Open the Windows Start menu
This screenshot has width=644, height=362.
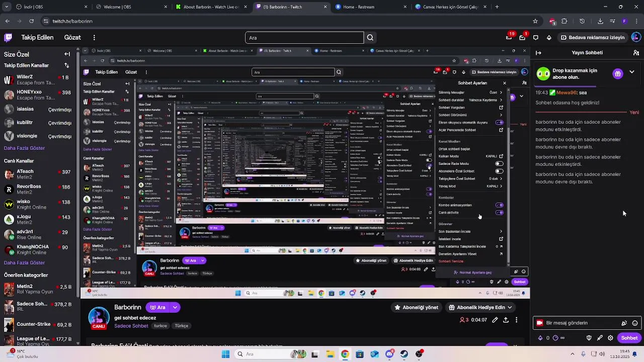pos(225,354)
